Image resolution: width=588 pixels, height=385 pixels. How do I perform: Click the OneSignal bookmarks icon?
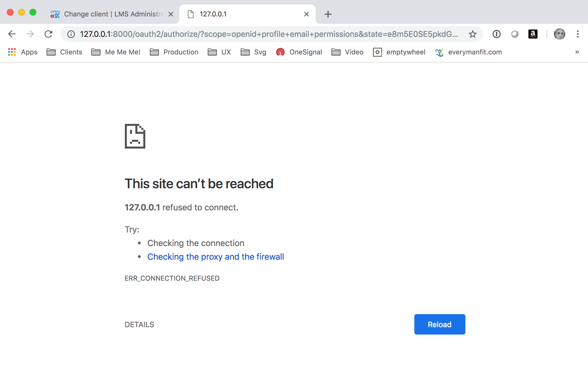[279, 52]
